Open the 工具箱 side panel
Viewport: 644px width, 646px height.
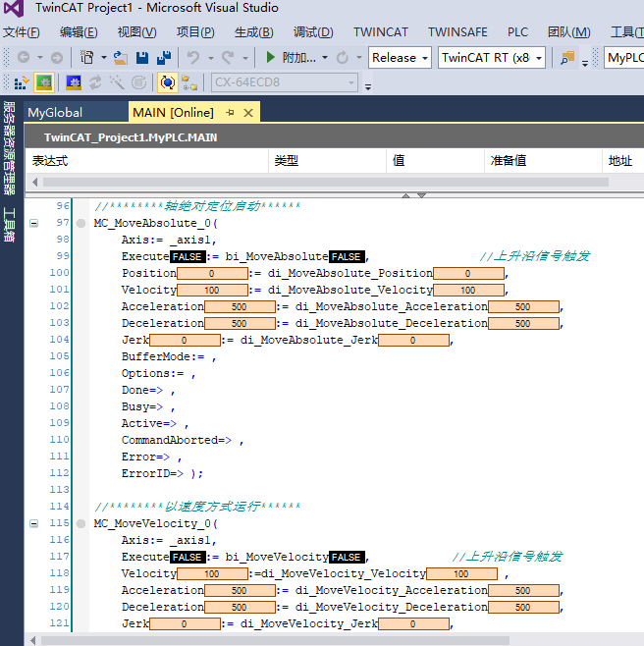click(9, 225)
